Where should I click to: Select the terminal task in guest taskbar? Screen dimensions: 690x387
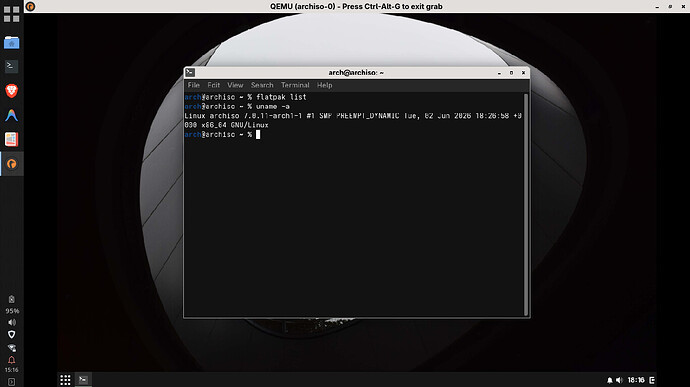[83, 380]
